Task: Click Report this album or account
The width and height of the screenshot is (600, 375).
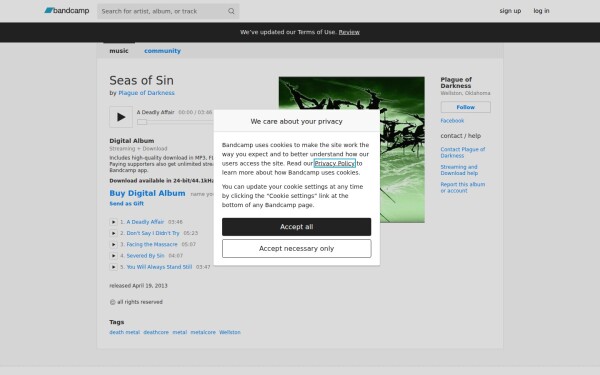Action: [x=462, y=187]
